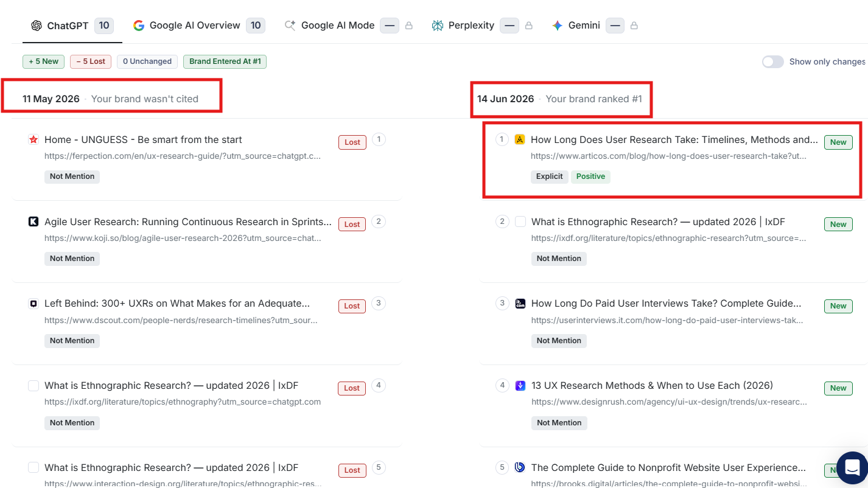Click the ChatGPT logo icon
The width and height of the screenshot is (868, 488).
coord(37,26)
